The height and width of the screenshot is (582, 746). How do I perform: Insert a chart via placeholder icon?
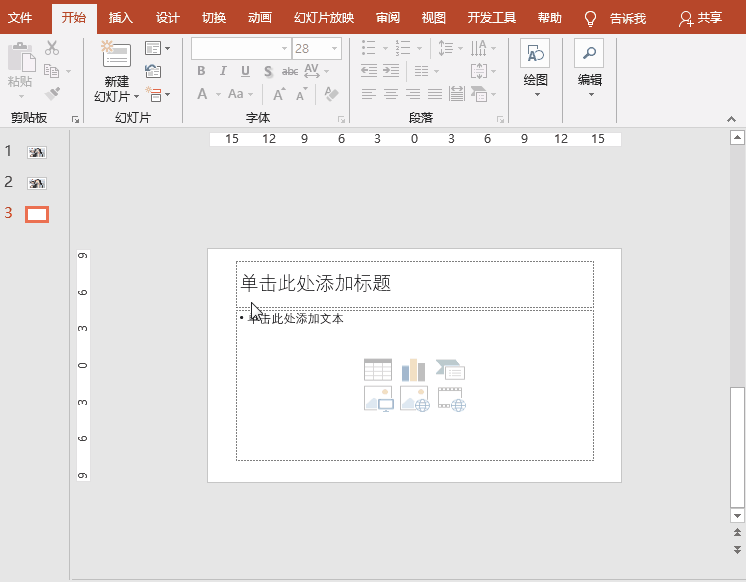[413, 370]
